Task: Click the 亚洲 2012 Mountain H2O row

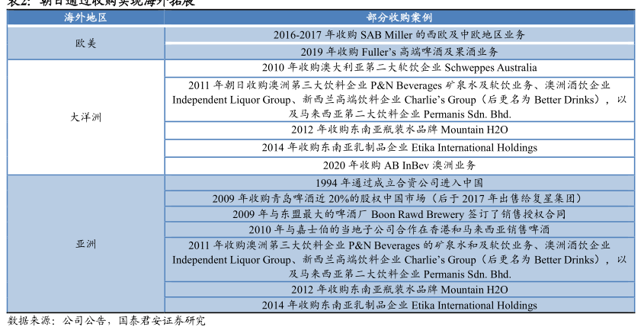Action: coord(399,290)
